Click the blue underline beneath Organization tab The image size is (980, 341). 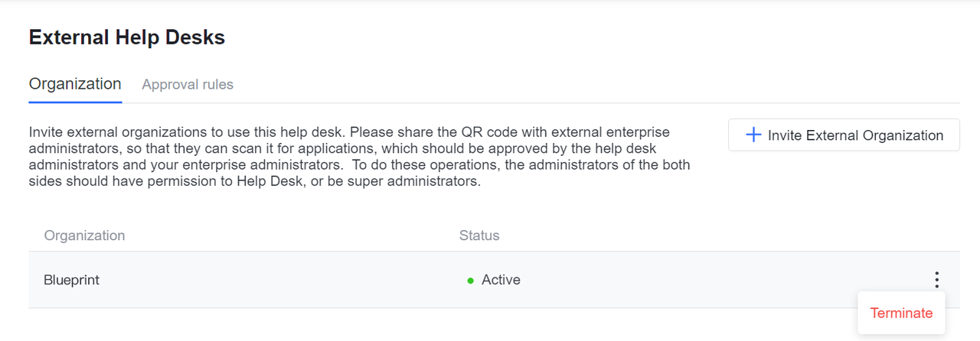click(75, 101)
